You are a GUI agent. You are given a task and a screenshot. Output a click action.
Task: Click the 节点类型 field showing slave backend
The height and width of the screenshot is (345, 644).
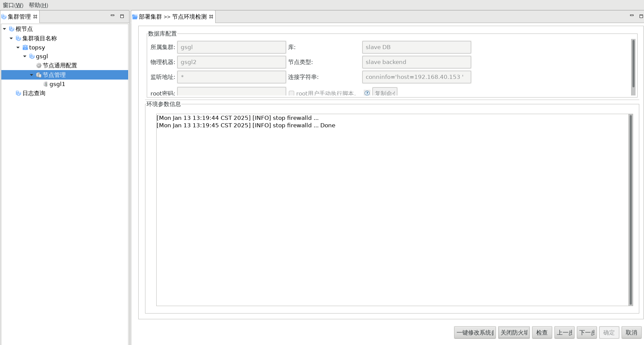click(x=417, y=62)
